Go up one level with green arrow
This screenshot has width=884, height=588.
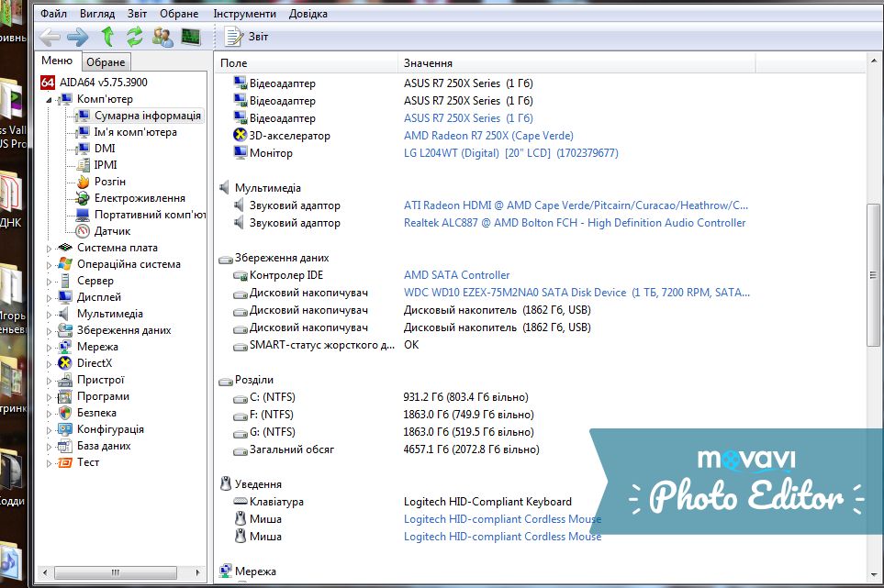tap(107, 38)
